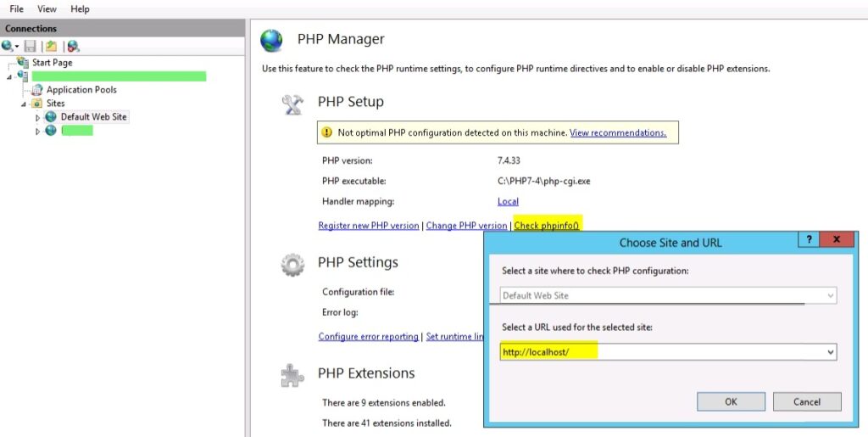Click 'There are 41 extensions installed.' text
This screenshot has height=437, width=868.
[387, 423]
